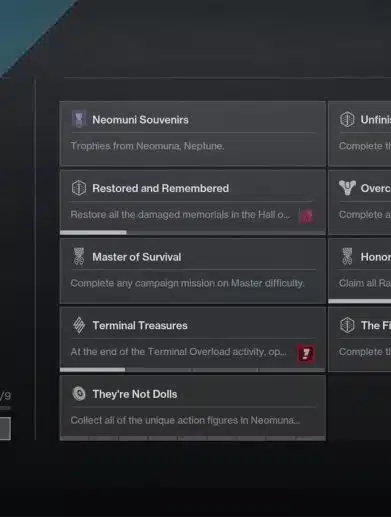Viewport: 391px width, 517px height.
Task: Select They're Not Dolls triumph title
Action: click(x=135, y=394)
